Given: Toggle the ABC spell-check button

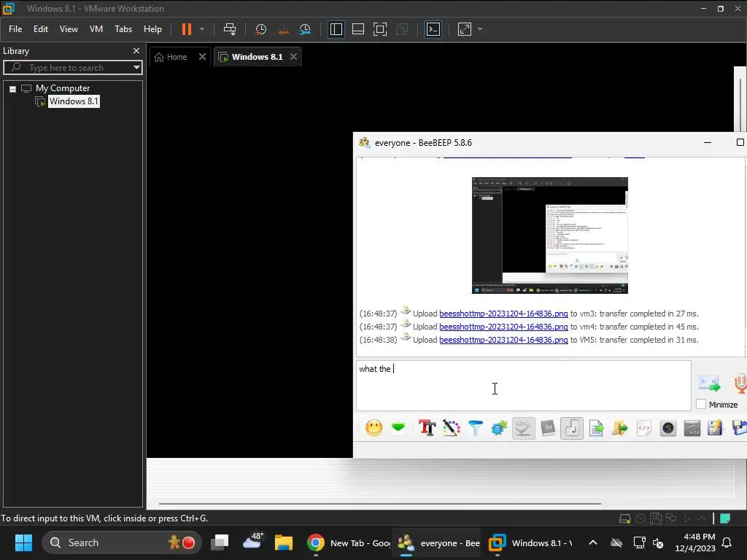Looking at the screenshot, I should [x=523, y=427].
